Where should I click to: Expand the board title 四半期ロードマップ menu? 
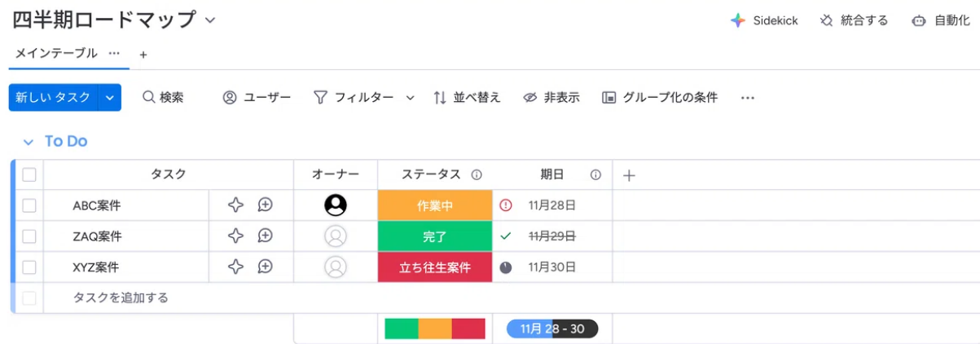[210, 20]
